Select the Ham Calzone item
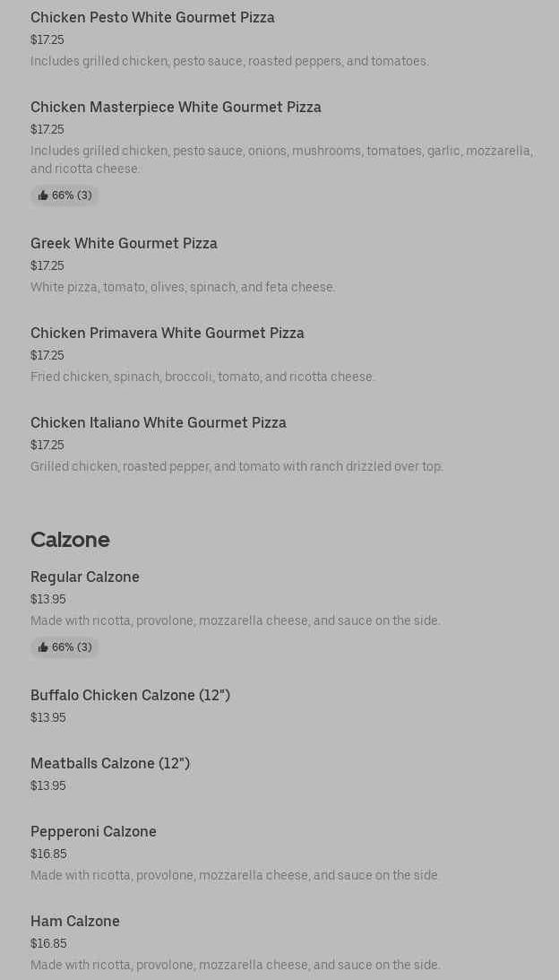Screen dimensions: 559x980 pos(75,922)
